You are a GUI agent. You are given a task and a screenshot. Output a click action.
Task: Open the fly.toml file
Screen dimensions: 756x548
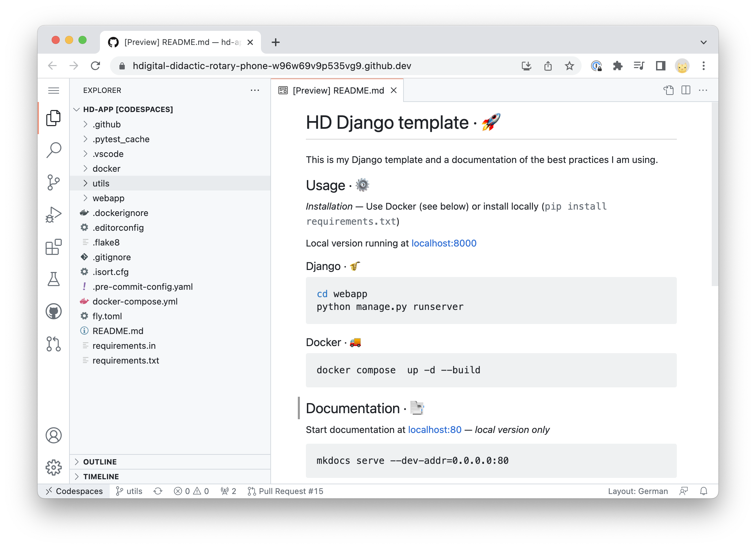pos(170,316)
